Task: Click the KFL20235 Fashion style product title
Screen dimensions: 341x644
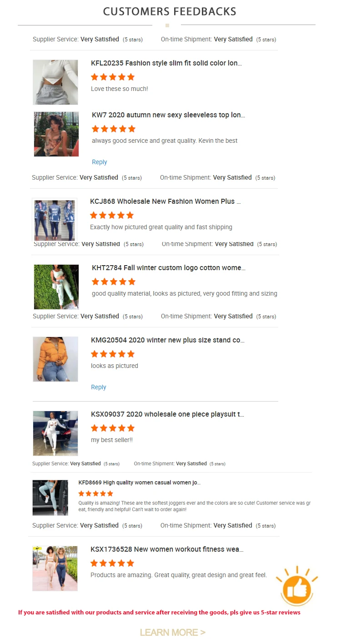Action: pos(166,63)
